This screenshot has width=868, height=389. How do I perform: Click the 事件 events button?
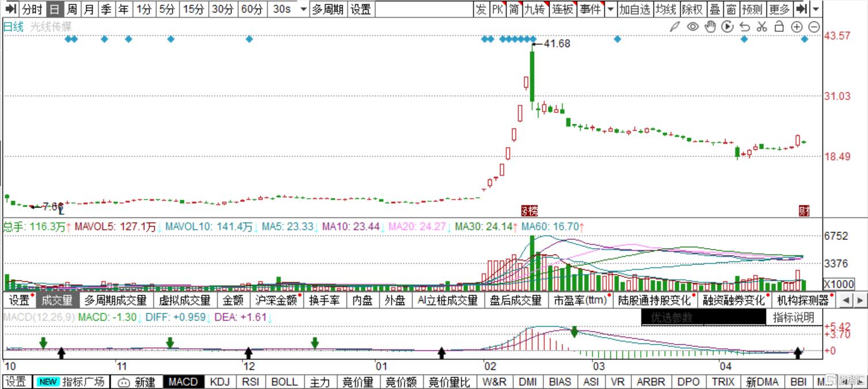tap(590, 9)
